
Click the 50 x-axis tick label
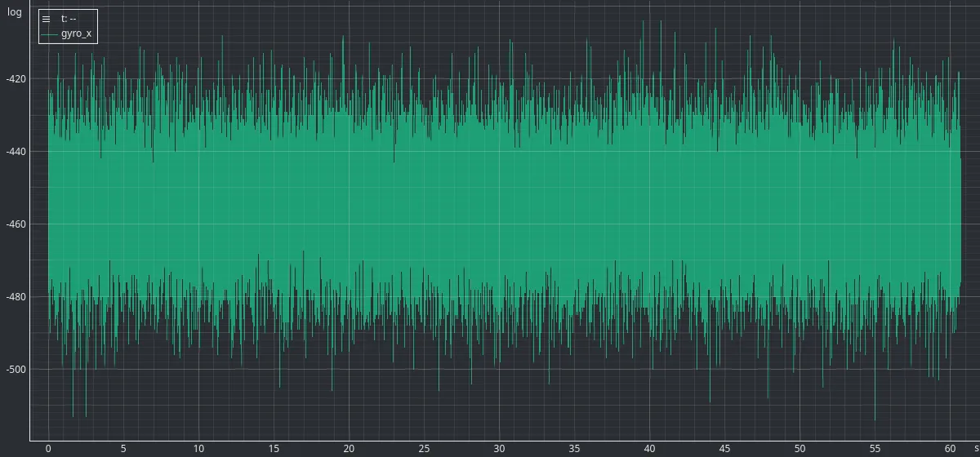(800, 449)
